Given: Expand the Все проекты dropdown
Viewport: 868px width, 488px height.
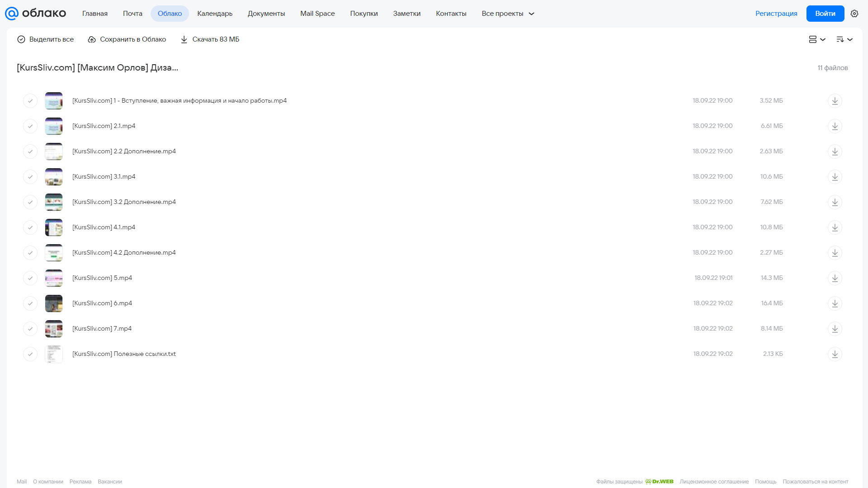Looking at the screenshot, I should 508,14.
